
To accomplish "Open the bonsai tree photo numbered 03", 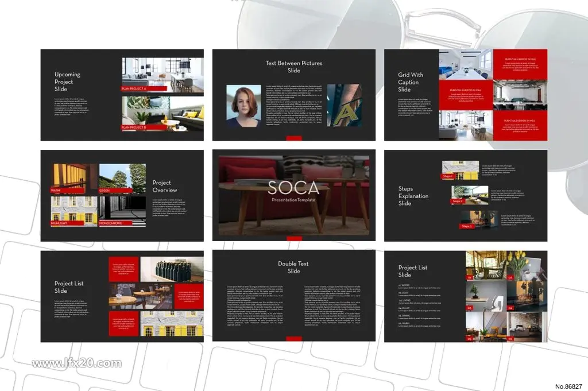I will click(486, 296).
